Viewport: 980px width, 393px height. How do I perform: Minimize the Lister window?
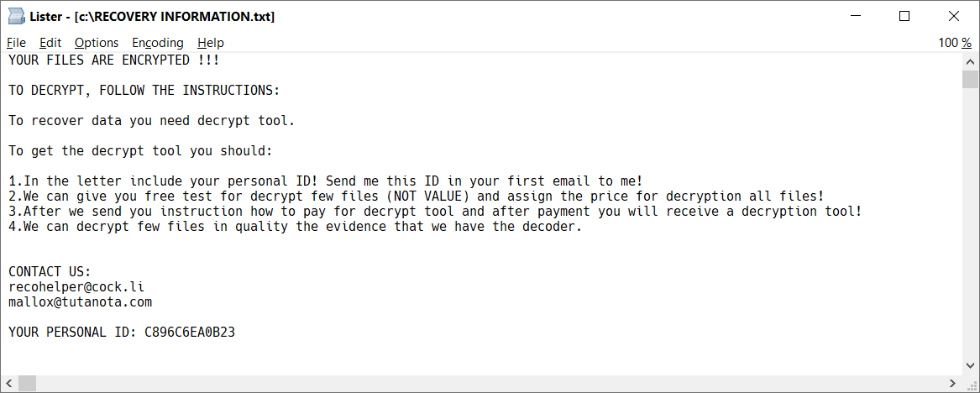(856, 16)
